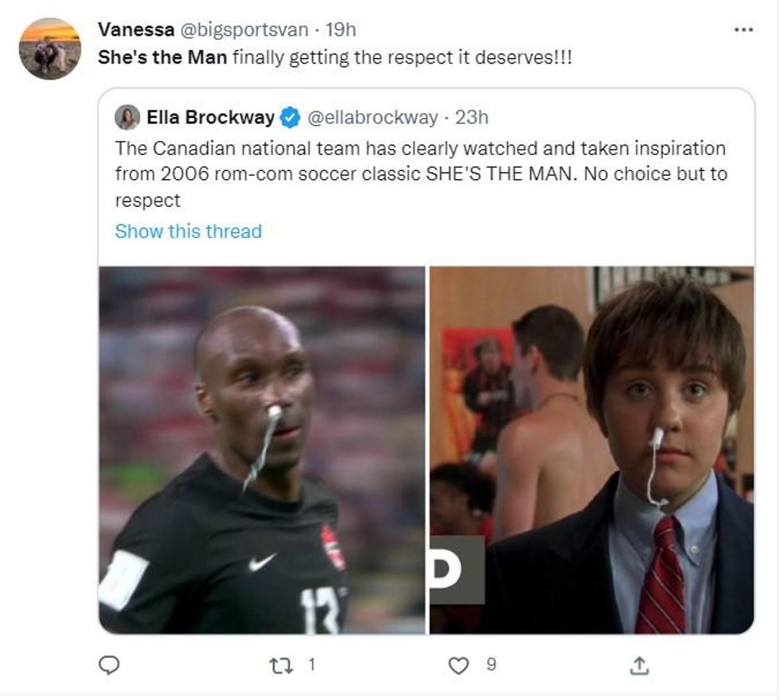Open the three-dot more options menu

point(743,30)
